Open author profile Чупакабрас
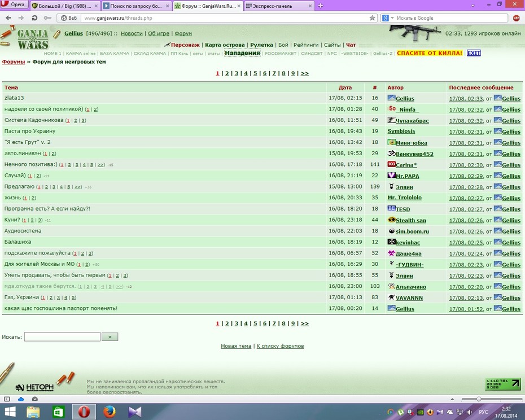 click(x=412, y=121)
